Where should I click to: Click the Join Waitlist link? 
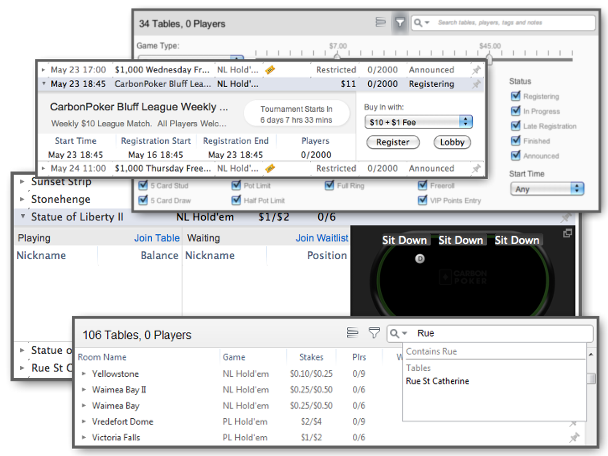click(x=322, y=238)
